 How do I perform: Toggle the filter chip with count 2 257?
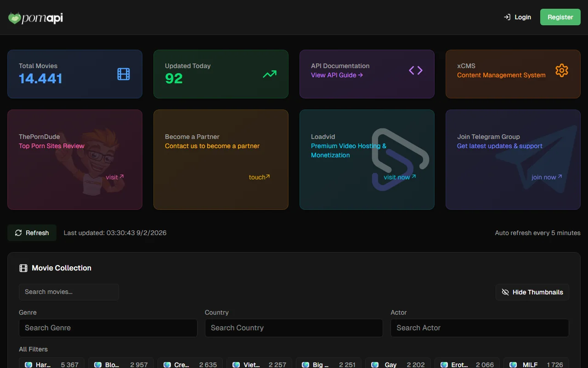point(259,364)
